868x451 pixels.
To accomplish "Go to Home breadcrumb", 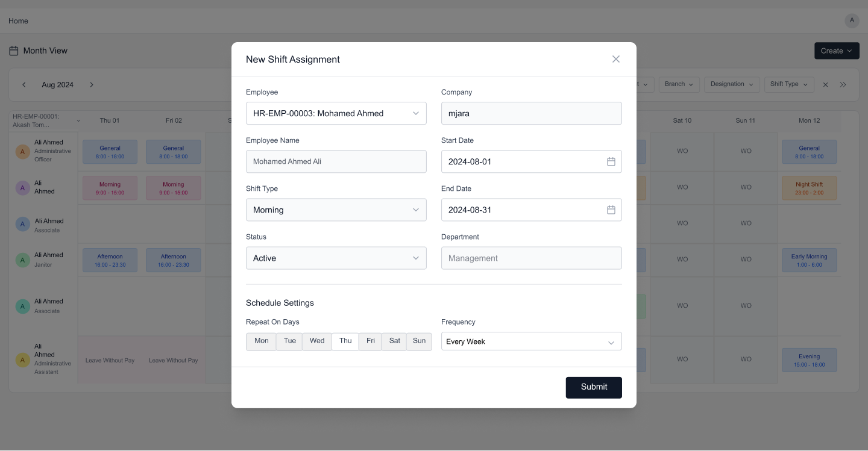I will tap(18, 20).
